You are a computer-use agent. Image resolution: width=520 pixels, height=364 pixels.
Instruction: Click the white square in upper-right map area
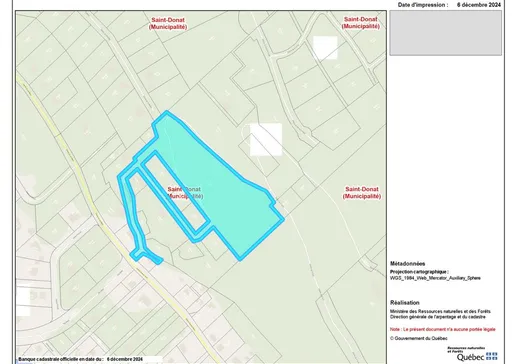(x=325, y=48)
